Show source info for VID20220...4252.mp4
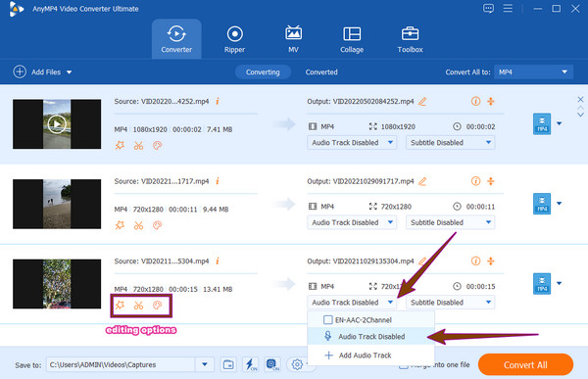This screenshot has height=379, width=588. coord(218,101)
